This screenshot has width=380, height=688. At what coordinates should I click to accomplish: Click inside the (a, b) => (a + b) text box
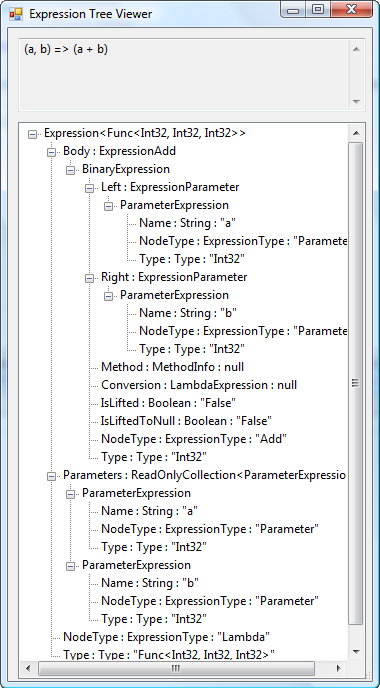tap(184, 75)
